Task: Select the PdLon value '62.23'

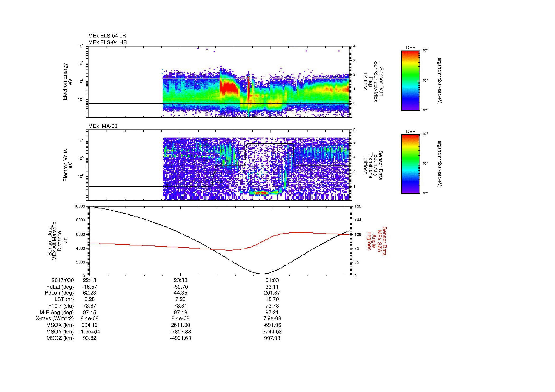Action: (89, 293)
